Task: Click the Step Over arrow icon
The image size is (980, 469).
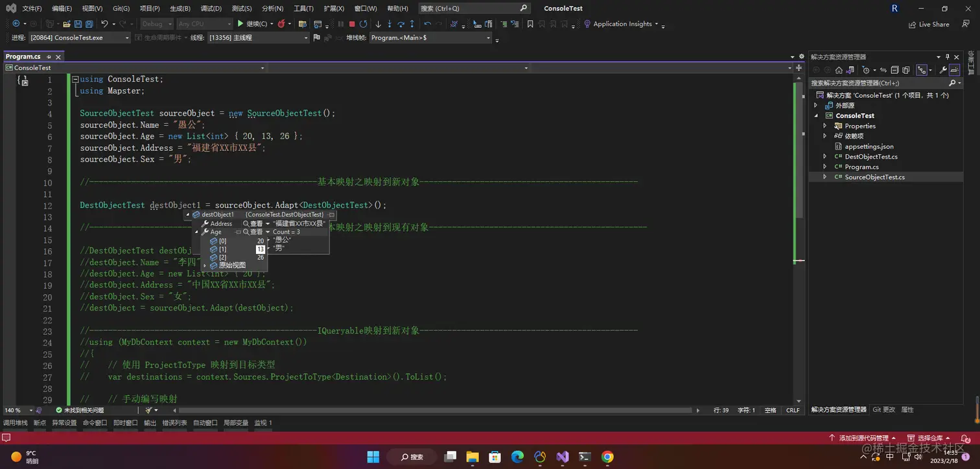Action: 401,24
